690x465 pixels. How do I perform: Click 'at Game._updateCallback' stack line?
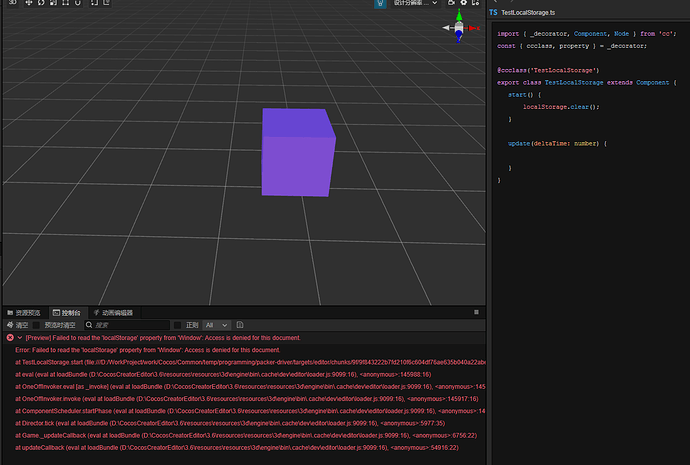(x=246, y=436)
